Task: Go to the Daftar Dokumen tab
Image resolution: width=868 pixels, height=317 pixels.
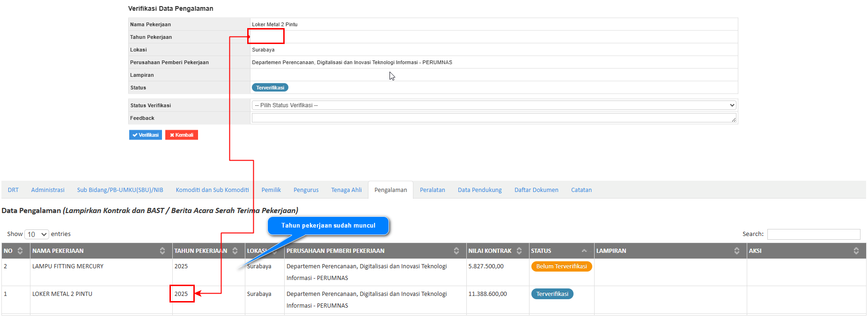Action: [x=536, y=190]
